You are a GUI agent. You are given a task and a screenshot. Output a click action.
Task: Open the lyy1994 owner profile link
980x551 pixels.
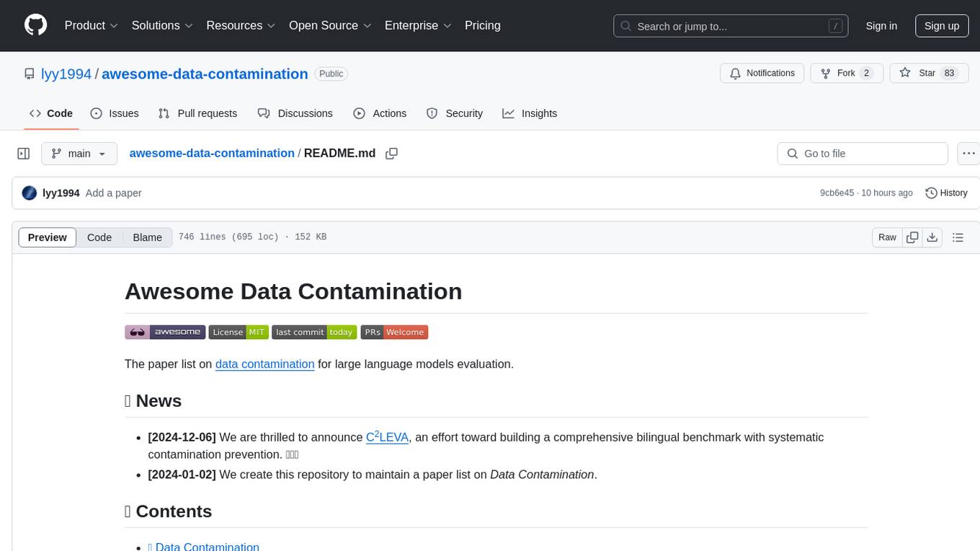pyautogui.click(x=66, y=74)
